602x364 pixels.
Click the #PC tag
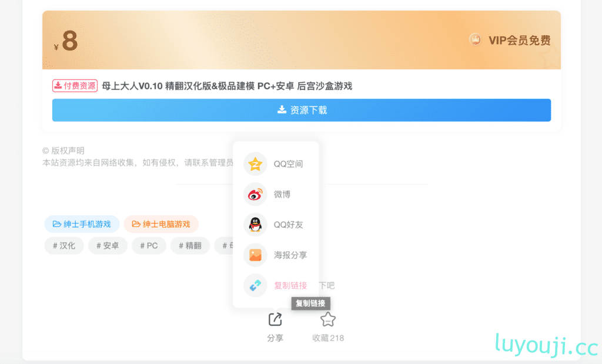pos(149,245)
